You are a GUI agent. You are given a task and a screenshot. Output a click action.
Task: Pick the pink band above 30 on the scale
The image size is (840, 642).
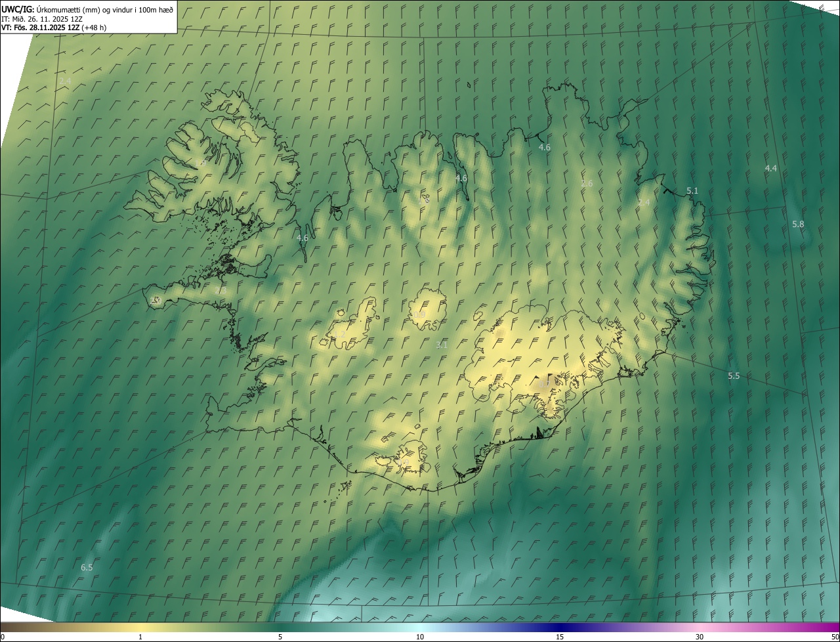tap(700, 628)
